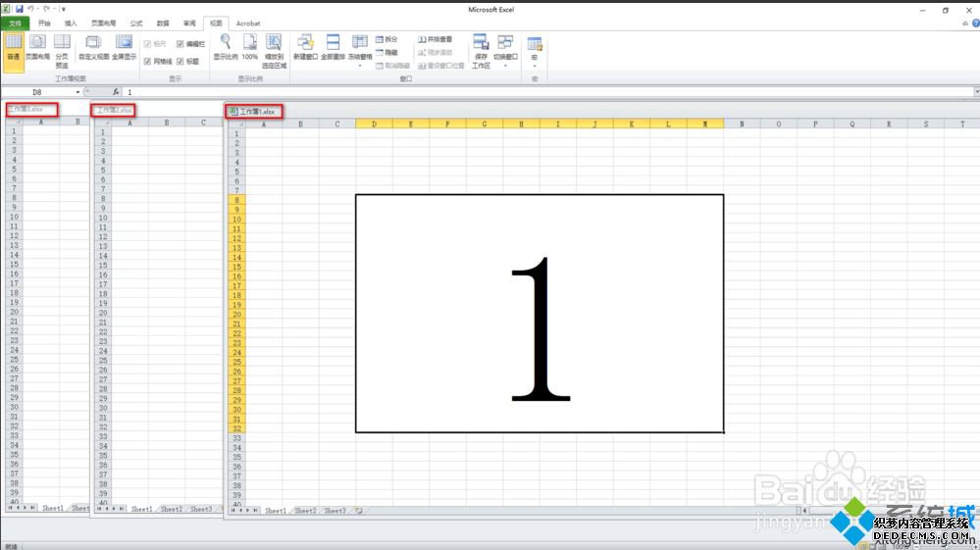
Task: Open 自定义视图 custom views
Action: (94, 48)
